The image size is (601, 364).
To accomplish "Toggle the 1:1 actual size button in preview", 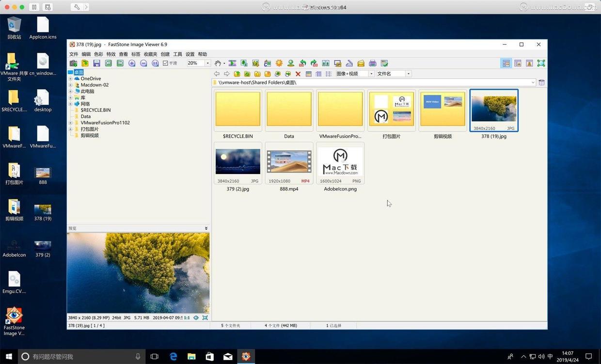I will [187, 317].
